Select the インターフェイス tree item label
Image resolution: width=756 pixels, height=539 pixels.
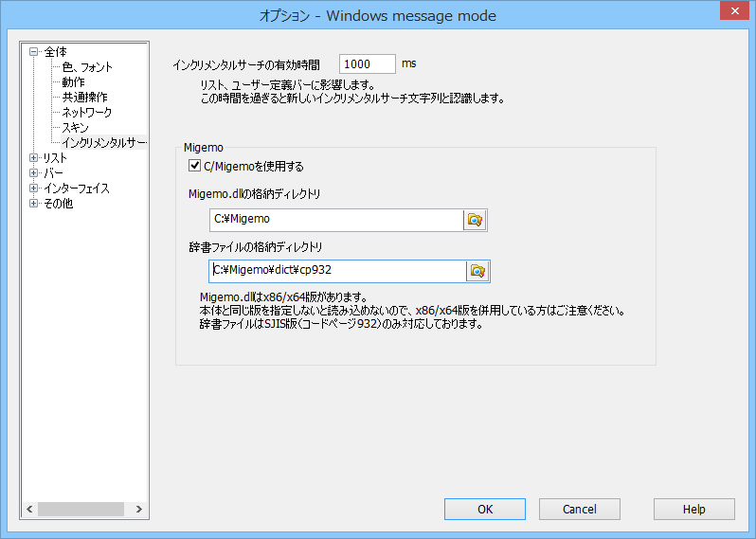(x=77, y=188)
